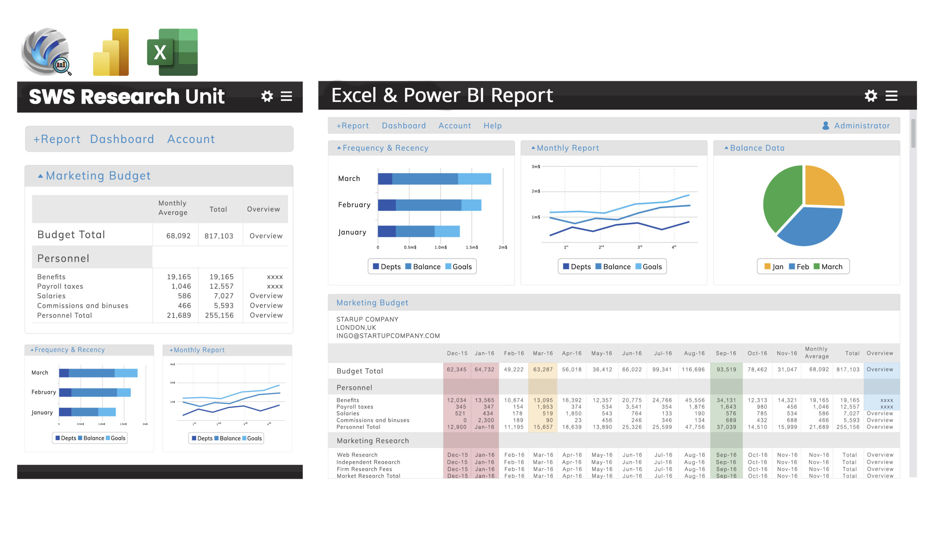Click Overview link in Budget Total row, left table
The width and height of the screenshot is (934, 560).
coord(266,236)
